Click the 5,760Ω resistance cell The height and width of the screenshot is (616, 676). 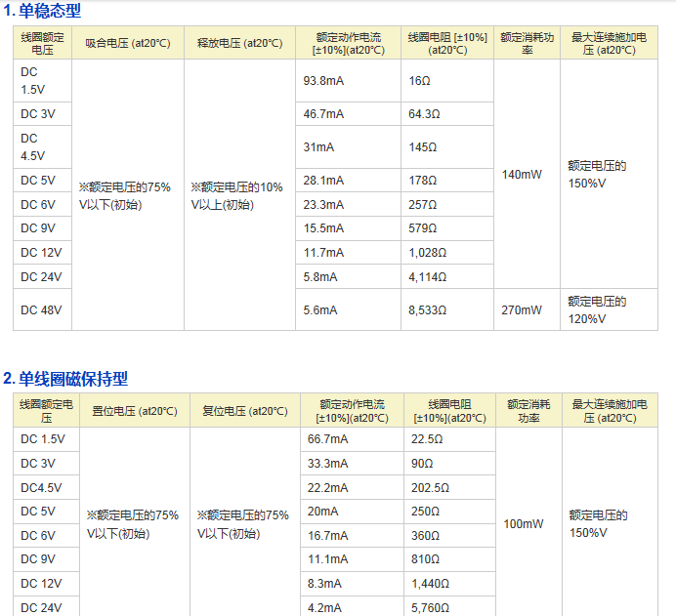pyautogui.click(x=430, y=607)
